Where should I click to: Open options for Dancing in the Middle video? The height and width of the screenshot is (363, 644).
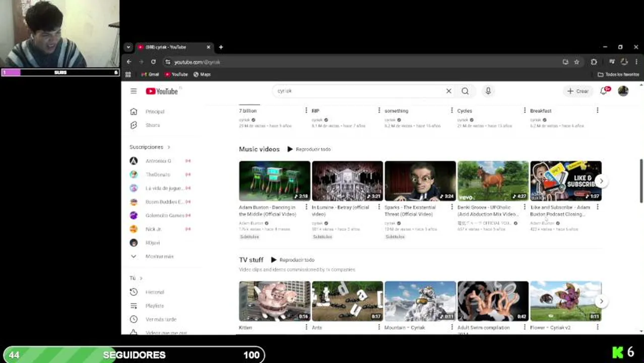click(x=306, y=207)
